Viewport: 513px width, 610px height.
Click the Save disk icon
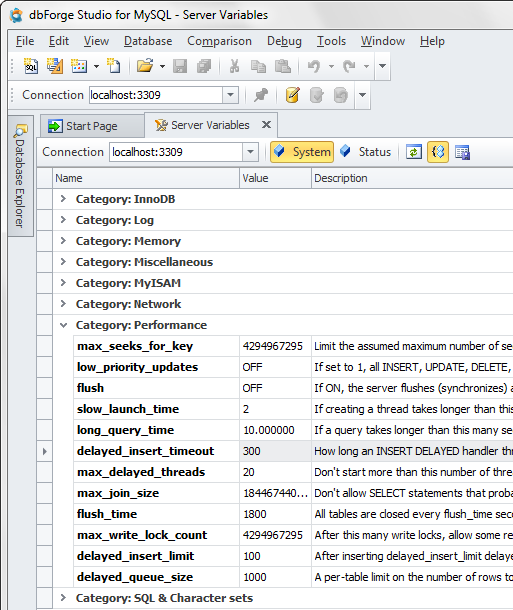coord(180,66)
